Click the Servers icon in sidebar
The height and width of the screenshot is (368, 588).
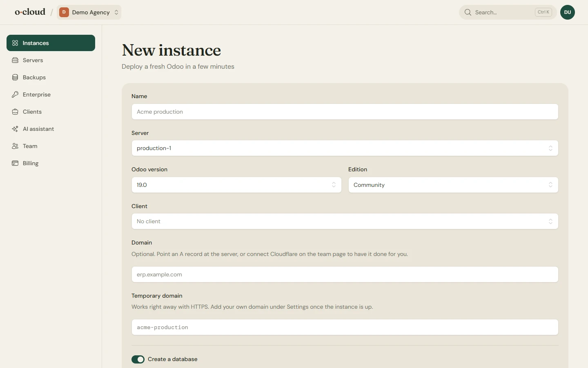(15, 60)
